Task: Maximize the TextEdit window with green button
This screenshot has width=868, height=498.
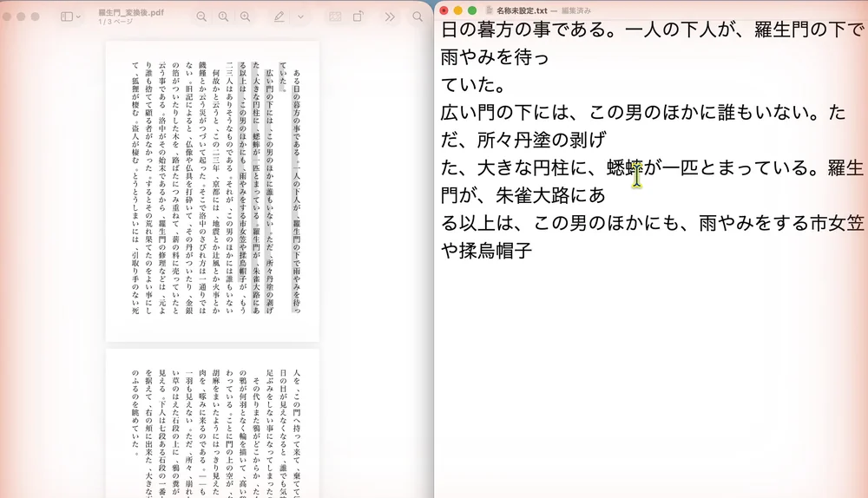Action: coord(472,10)
